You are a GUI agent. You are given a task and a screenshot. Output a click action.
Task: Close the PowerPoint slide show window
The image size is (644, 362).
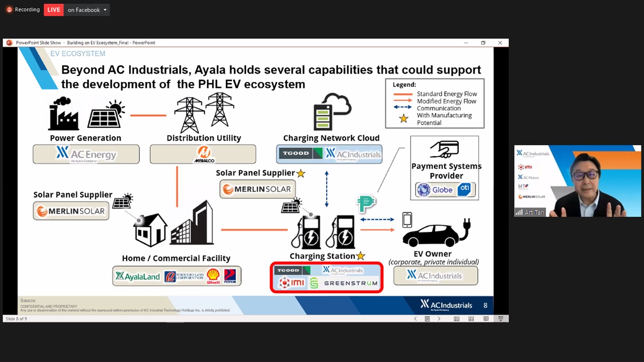tap(500, 43)
